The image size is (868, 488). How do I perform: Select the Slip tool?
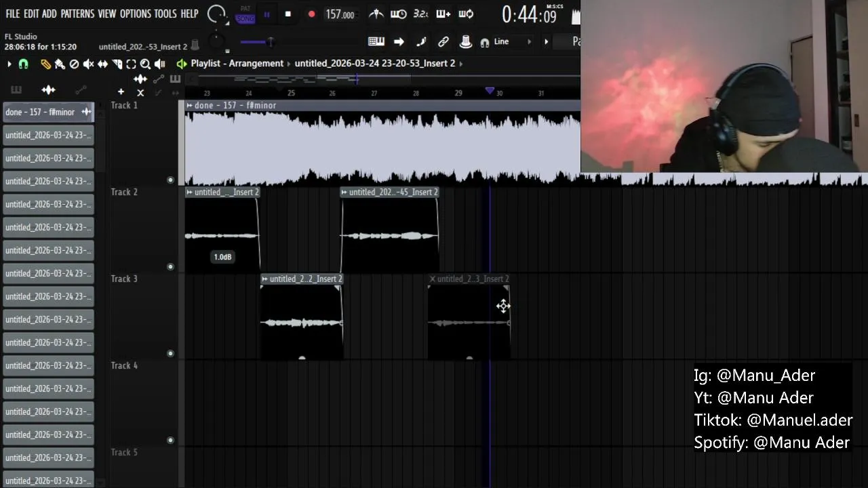click(x=102, y=64)
